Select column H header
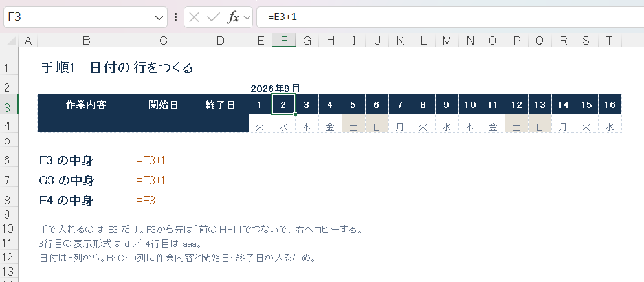Viewport: 644px width, 282px height. [330, 41]
